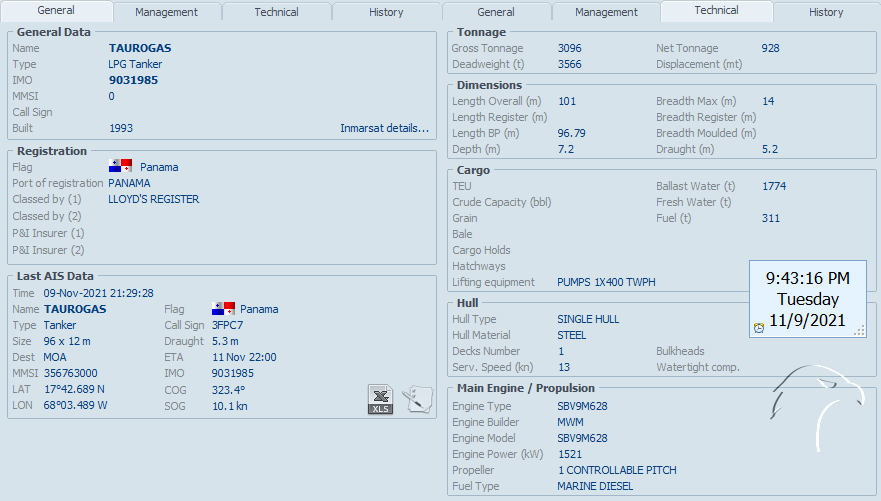Open the right panel Management tab
The width and height of the screenshot is (881, 501).
tap(606, 12)
